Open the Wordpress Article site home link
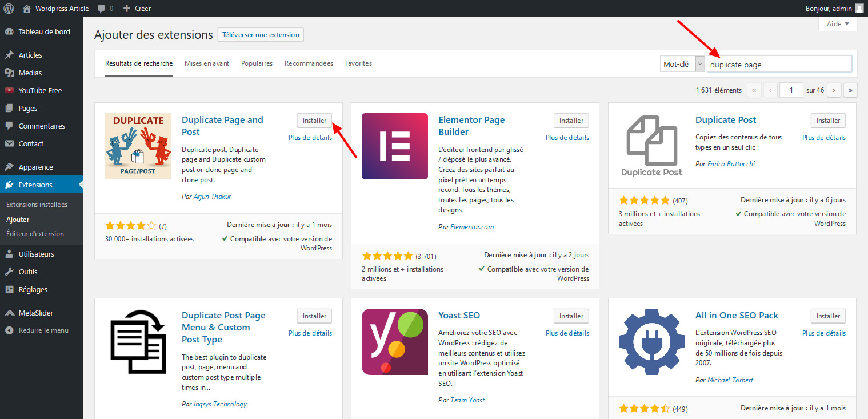The height and width of the screenshot is (419, 868). [55, 9]
